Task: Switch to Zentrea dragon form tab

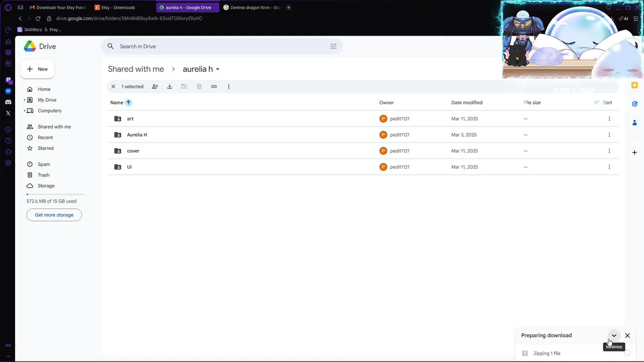Action: pos(252,8)
